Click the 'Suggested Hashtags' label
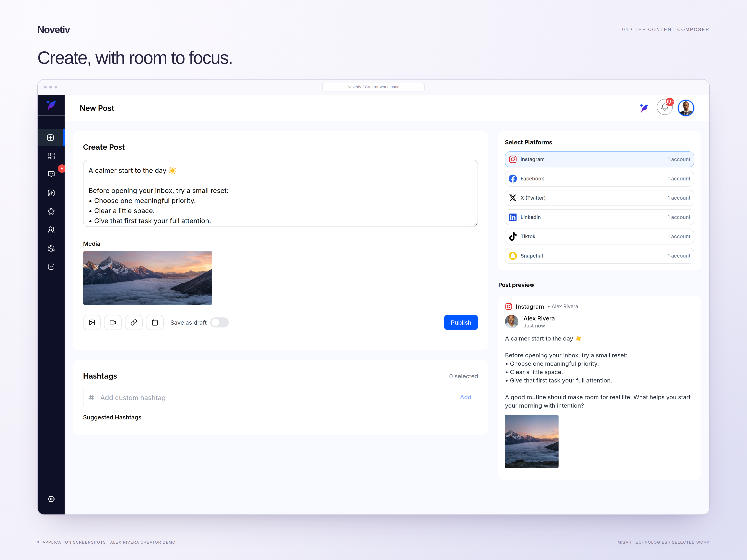The width and height of the screenshot is (747, 560). 112,417
